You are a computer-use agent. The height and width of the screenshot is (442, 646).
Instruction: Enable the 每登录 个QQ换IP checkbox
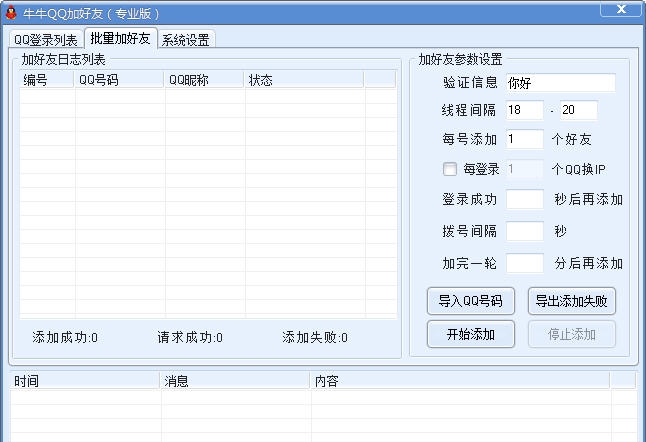449,169
